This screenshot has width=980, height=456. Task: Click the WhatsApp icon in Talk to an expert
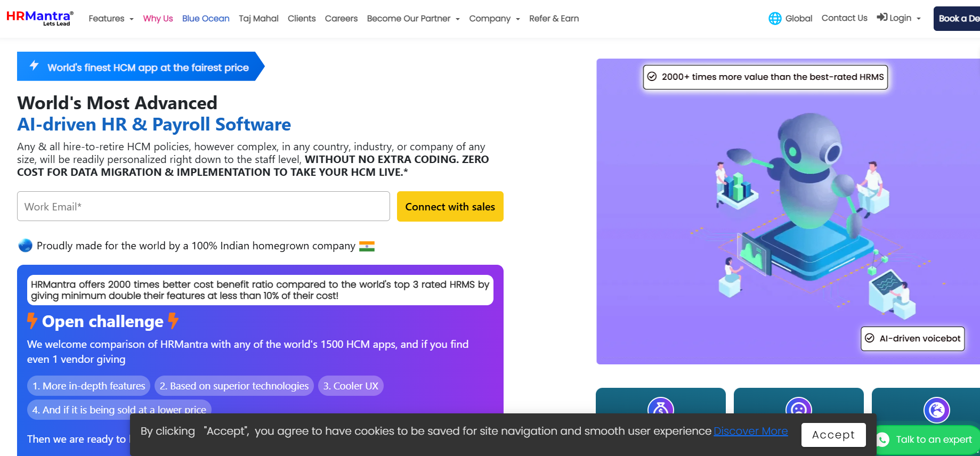[x=883, y=439]
